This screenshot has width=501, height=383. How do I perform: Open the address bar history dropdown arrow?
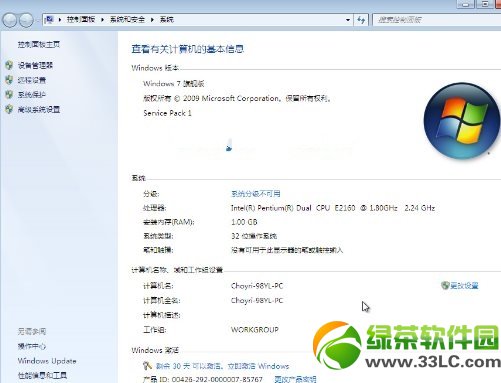click(x=348, y=20)
